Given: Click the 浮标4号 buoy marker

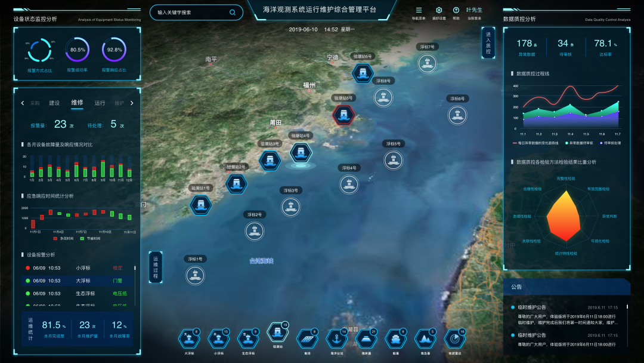Looking at the screenshot, I should 349,184.
